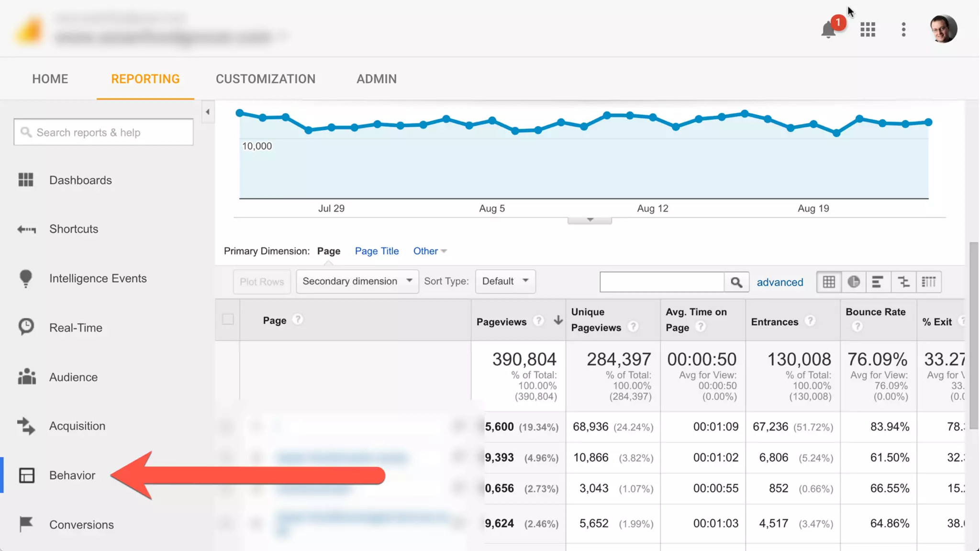Tick the select-all checkbox in table header

click(228, 320)
